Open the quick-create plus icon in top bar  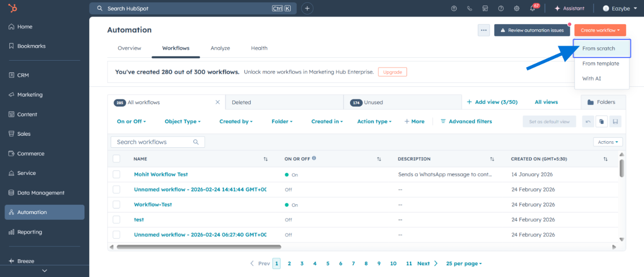coord(307,8)
